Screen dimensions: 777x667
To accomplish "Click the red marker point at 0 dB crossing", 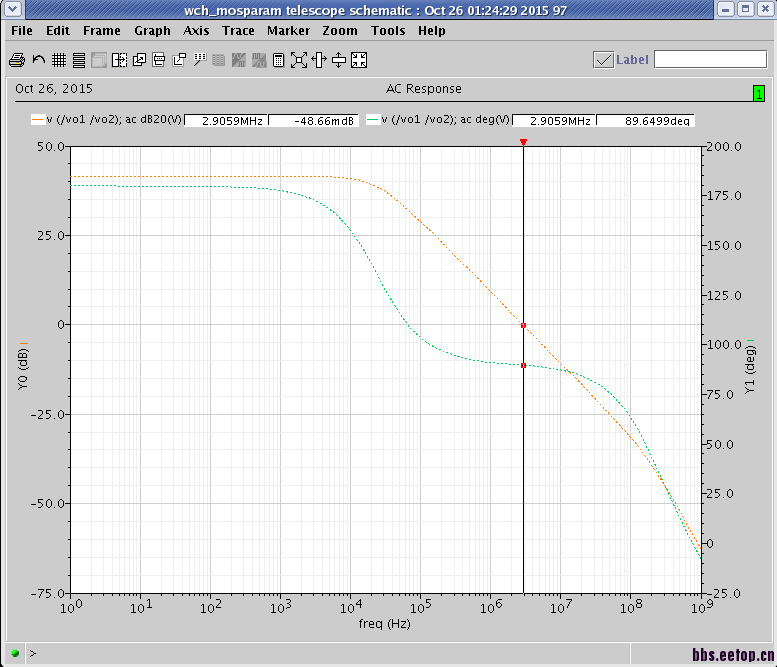I will [x=523, y=326].
